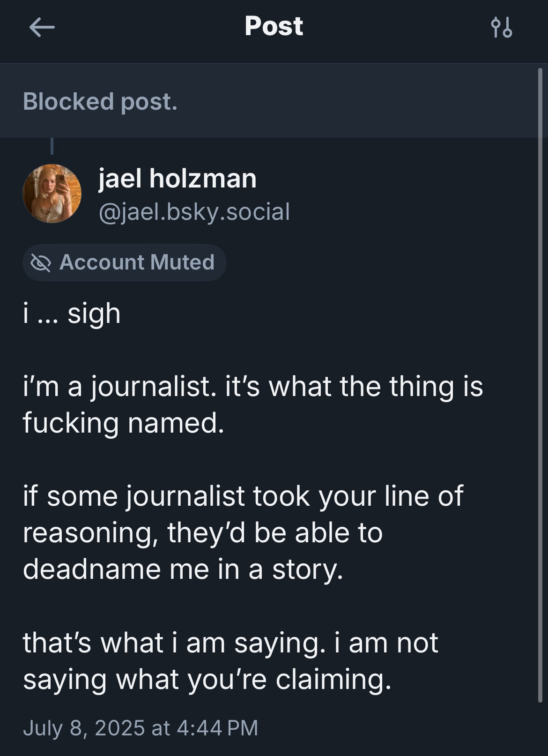The height and width of the screenshot is (756, 548).
Task: Click the line "that's what i am saying. i am not"
Action: pyautogui.click(x=230, y=642)
